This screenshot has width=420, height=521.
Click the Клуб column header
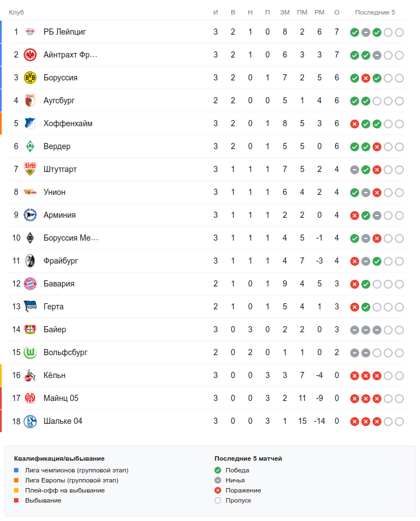[16, 12]
